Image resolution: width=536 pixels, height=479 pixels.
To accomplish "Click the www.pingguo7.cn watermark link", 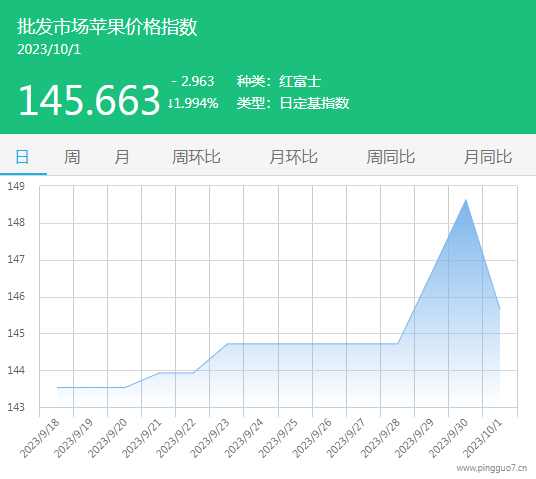I will point(492,468).
